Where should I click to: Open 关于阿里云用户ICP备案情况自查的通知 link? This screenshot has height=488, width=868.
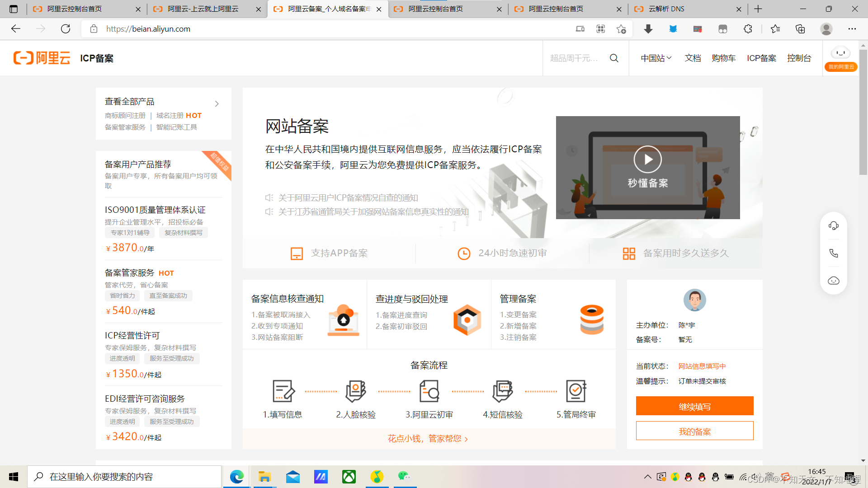348,197
